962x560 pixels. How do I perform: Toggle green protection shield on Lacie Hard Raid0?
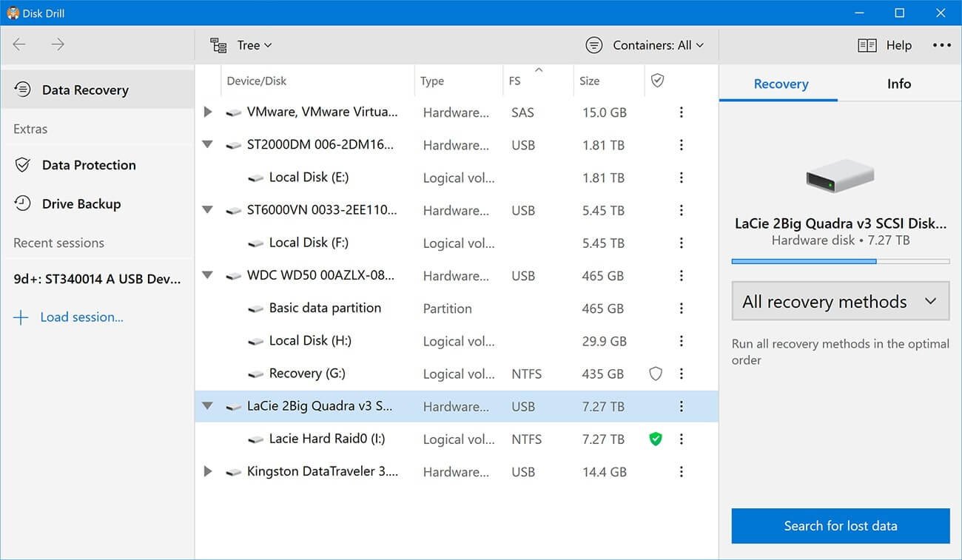pos(655,439)
